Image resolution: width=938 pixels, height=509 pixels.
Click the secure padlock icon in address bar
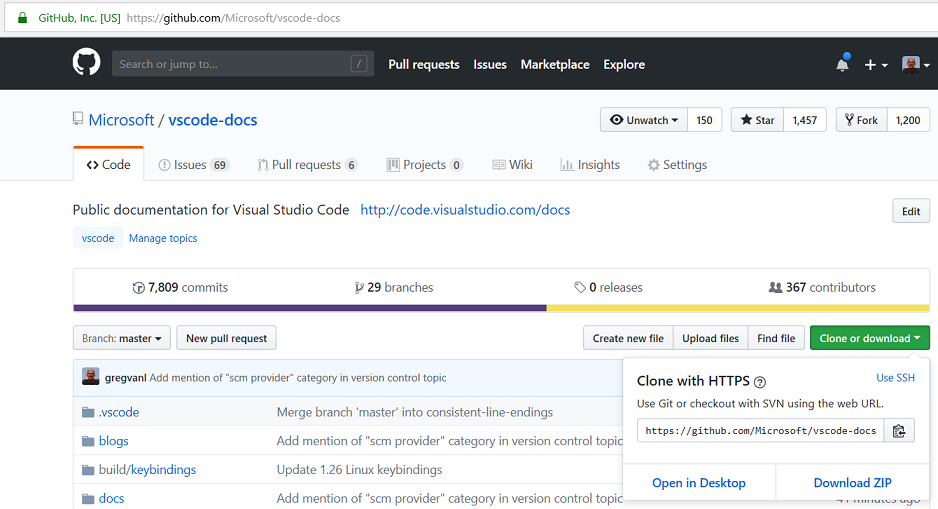coord(22,17)
